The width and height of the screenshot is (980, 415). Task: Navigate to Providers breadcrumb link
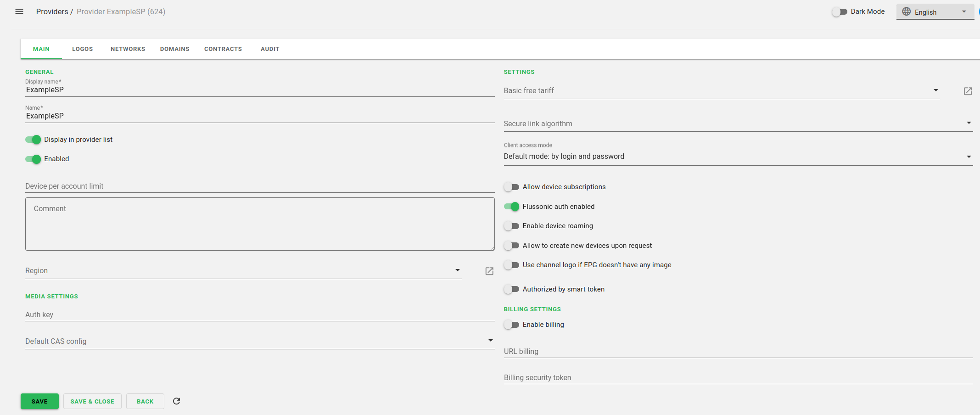pos(52,11)
